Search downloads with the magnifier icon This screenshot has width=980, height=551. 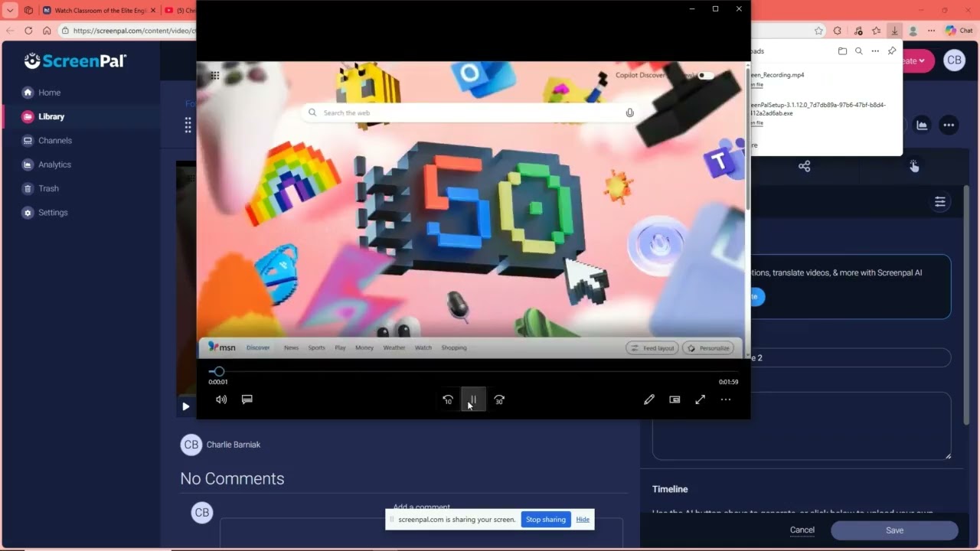tap(859, 51)
